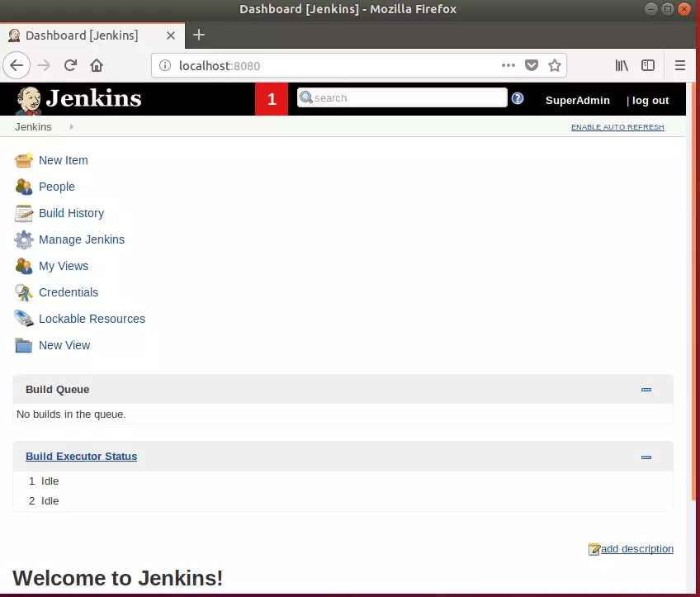Click the Firefox home icon
This screenshot has width=700, height=597.
tap(97, 65)
